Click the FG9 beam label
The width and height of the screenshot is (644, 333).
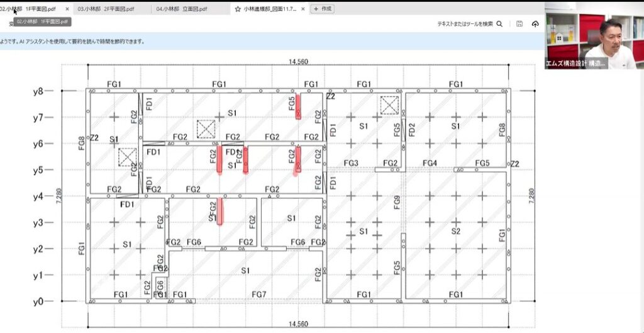pyautogui.click(x=397, y=202)
